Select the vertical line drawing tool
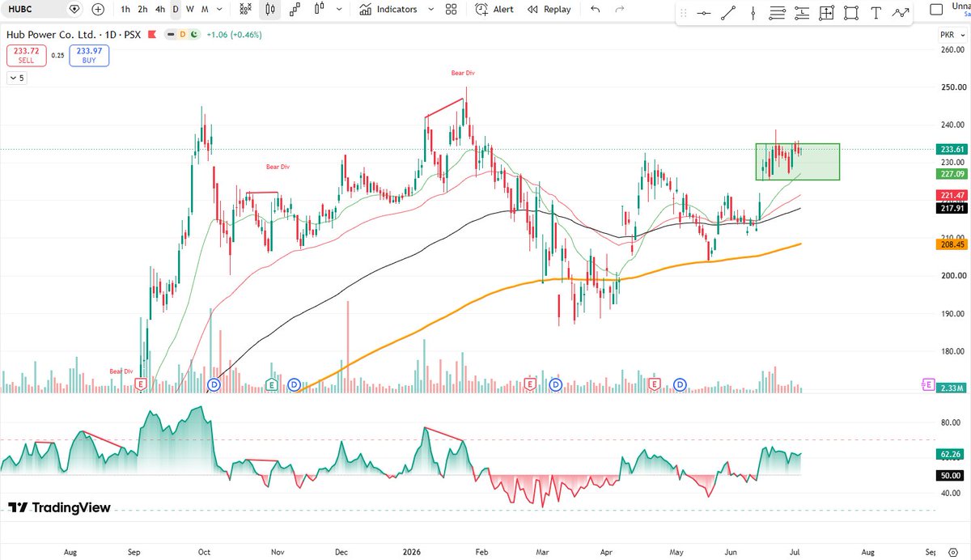Viewport: 971px width, 560px height. pyautogui.click(x=753, y=13)
